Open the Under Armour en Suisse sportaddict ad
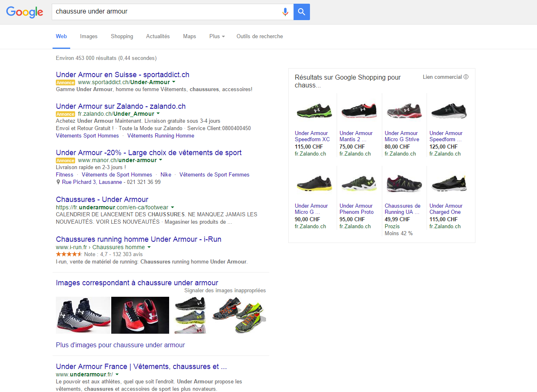 [x=122, y=75]
